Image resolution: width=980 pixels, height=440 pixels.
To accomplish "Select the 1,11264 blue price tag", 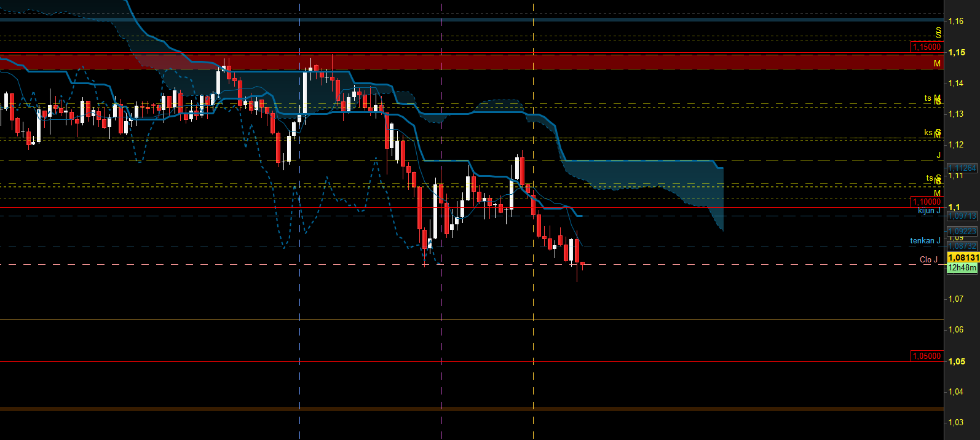I will pos(962,168).
